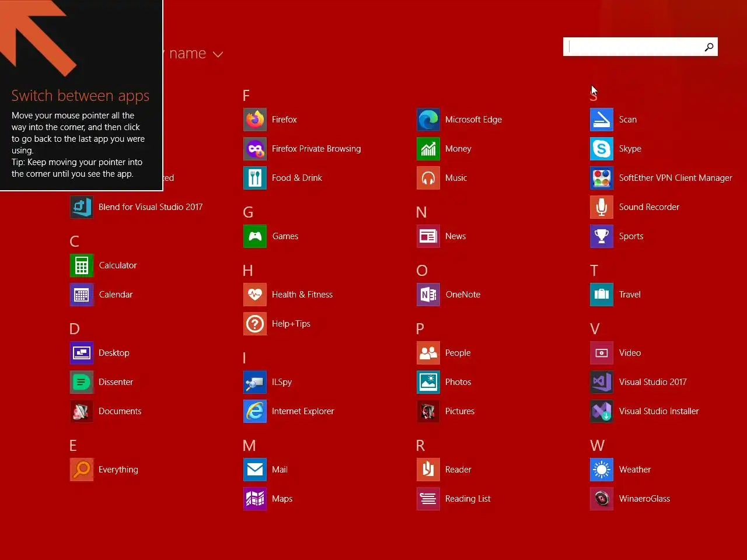Go to the Desktop icon

82,353
